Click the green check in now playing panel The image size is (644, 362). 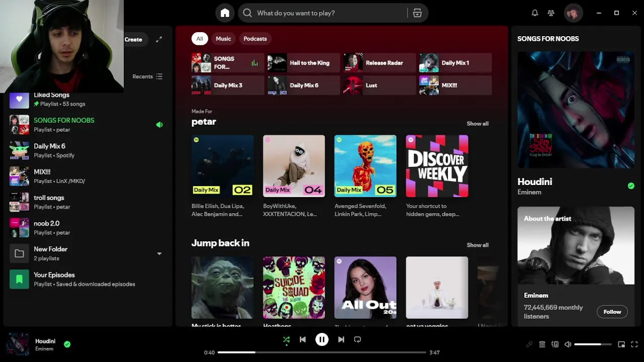pos(631,186)
